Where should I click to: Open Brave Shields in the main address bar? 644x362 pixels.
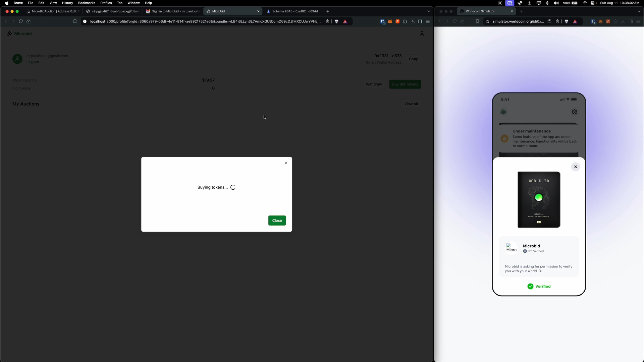[336, 21]
